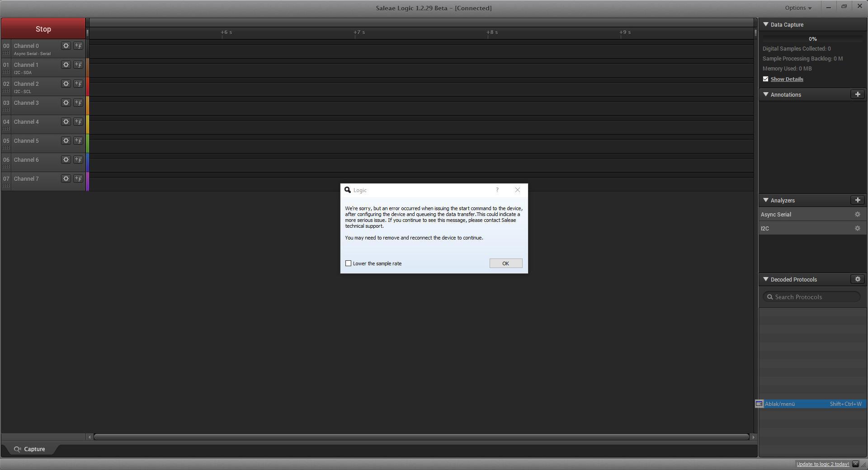Enable Lower the sample rate checkbox
Viewport: 868px width, 470px height.
click(348, 263)
